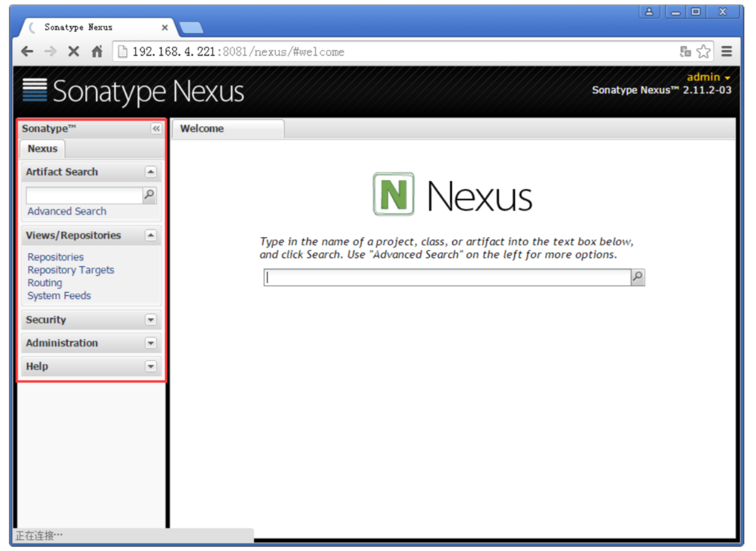Image resolution: width=756 pixels, height=551 pixels.
Task: Expand the Help panel
Action: point(151,367)
